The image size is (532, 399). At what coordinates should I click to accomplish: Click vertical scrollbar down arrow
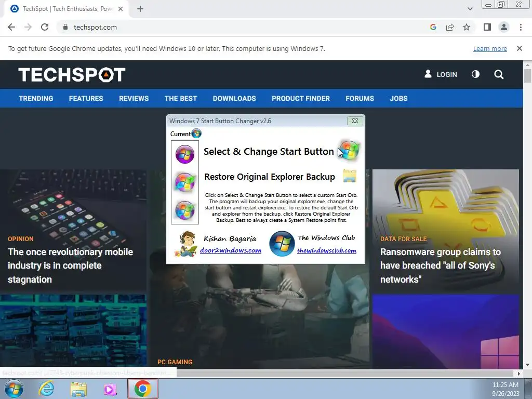pos(527,365)
